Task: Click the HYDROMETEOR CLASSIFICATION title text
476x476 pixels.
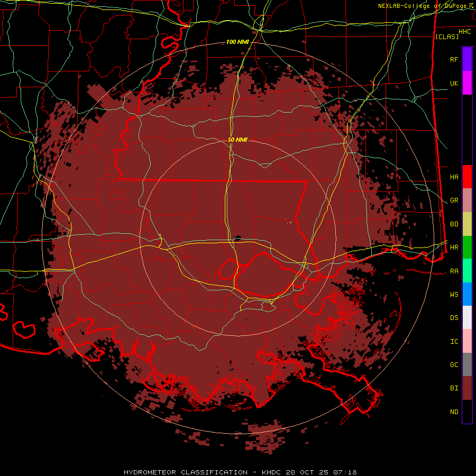Action: [x=186, y=472]
